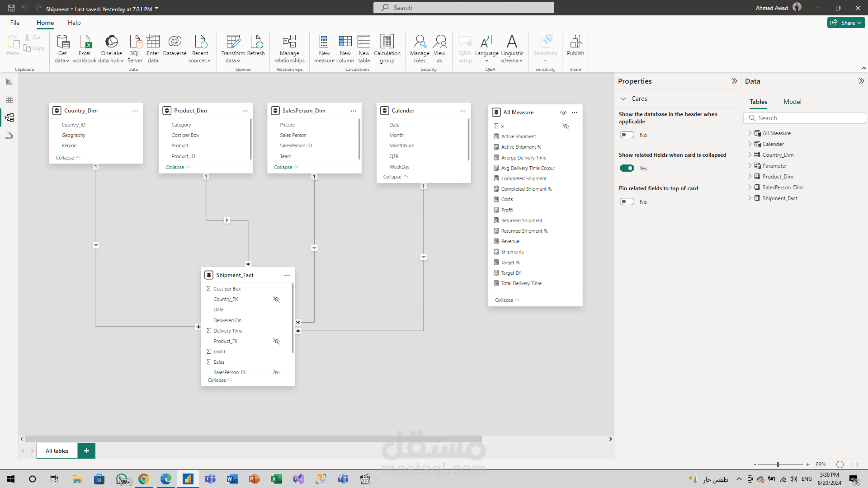Click the zoom slider handle in status bar
868x488 pixels.
click(778, 464)
